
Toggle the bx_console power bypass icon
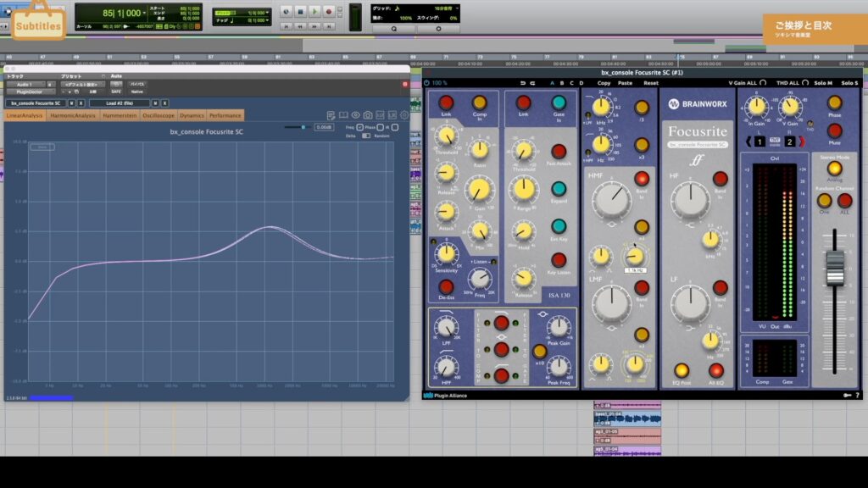click(427, 83)
